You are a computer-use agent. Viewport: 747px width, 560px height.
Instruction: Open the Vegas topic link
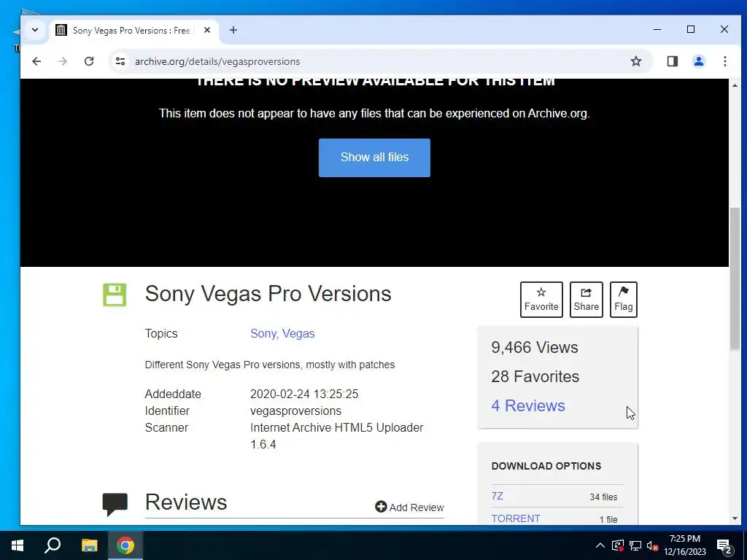(298, 333)
